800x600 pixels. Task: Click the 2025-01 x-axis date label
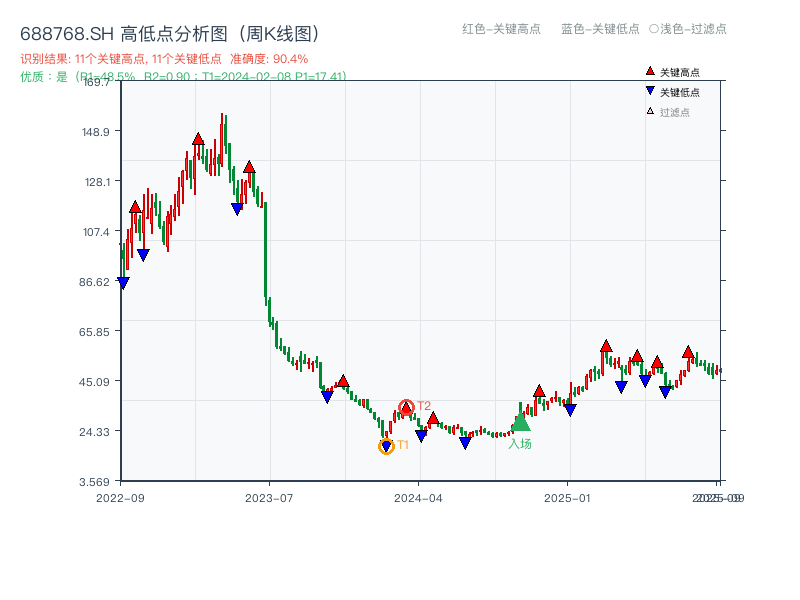(567, 498)
